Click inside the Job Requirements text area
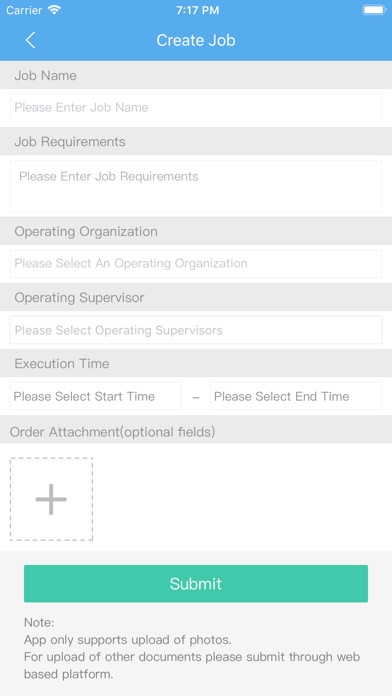This screenshot has height=696, width=392. pos(196,186)
